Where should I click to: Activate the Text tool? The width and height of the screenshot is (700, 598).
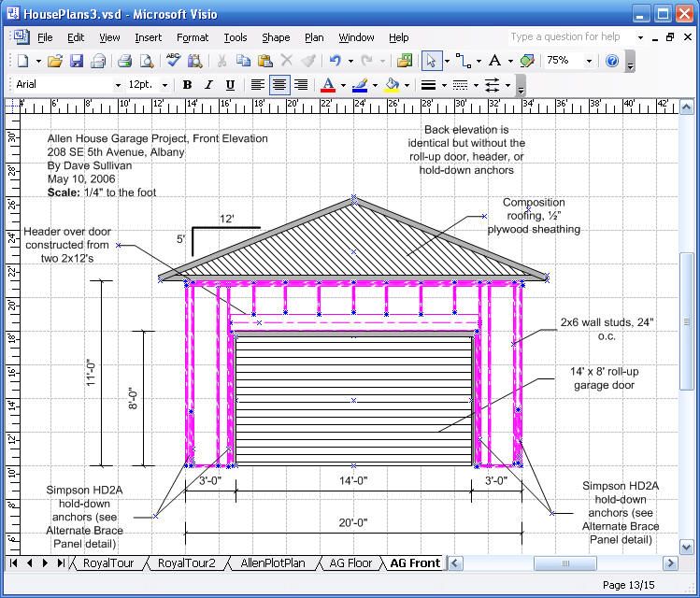[494, 61]
